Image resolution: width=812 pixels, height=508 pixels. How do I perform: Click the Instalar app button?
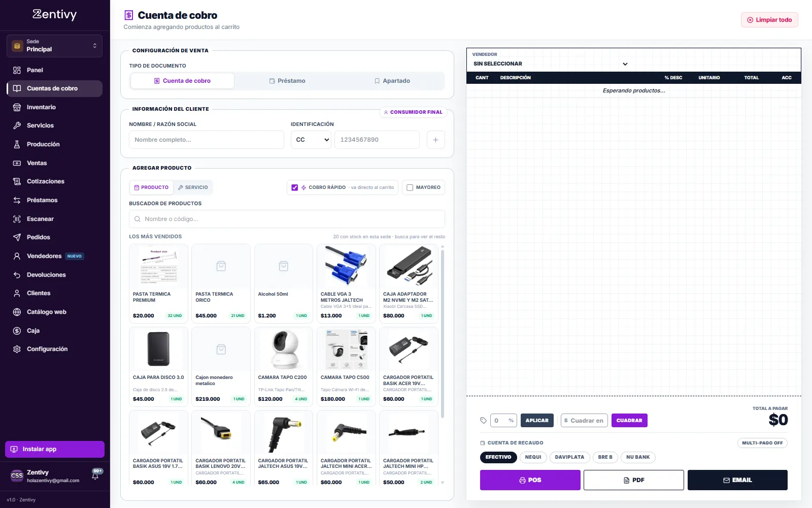pos(55,449)
